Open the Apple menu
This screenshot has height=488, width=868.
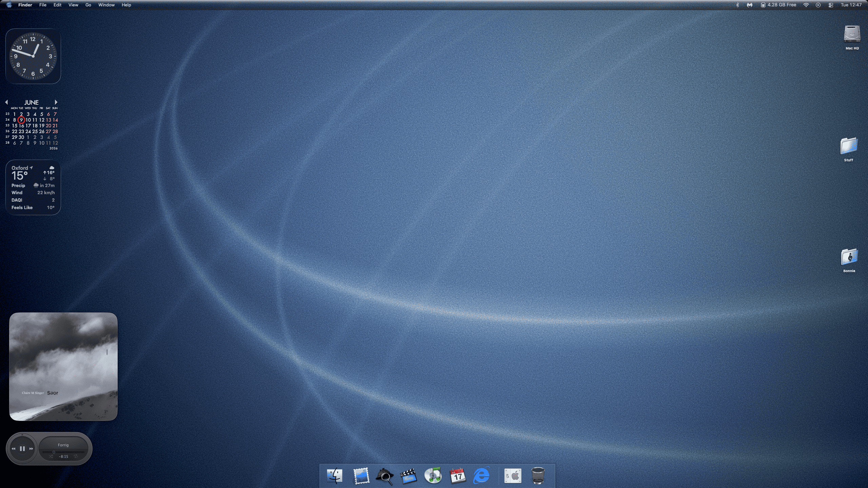pyautogui.click(x=9, y=5)
